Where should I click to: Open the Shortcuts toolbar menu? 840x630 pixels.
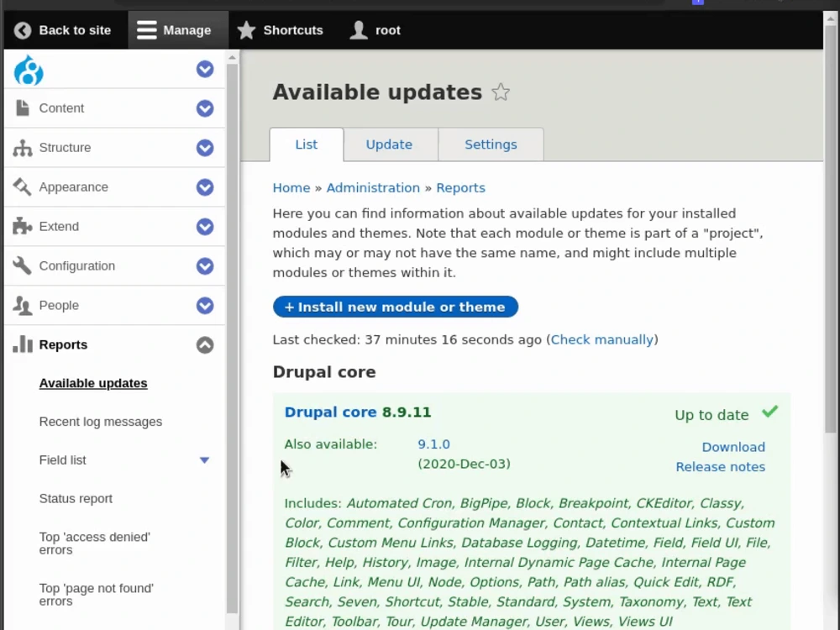281,30
